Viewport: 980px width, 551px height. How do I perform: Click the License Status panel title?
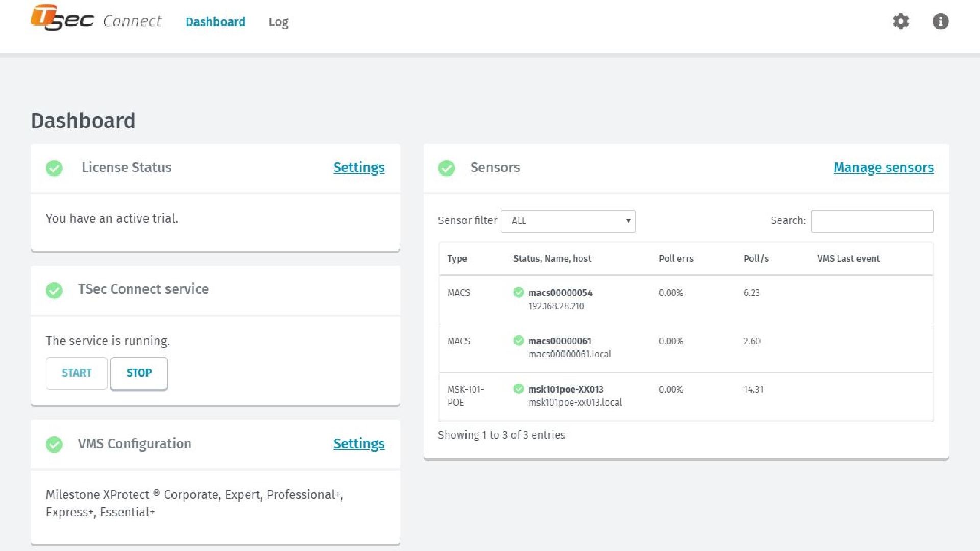(x=127, y=167)
